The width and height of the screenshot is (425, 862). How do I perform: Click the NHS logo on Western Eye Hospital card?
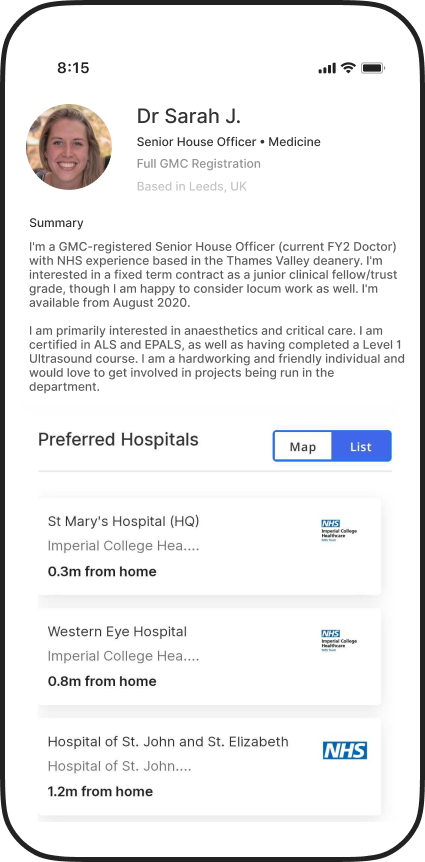pyautogui.click(x=339, y=640)
